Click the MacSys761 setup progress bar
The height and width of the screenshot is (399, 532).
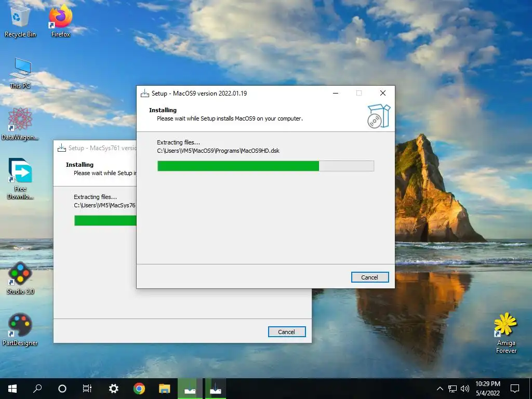[105, 220]
